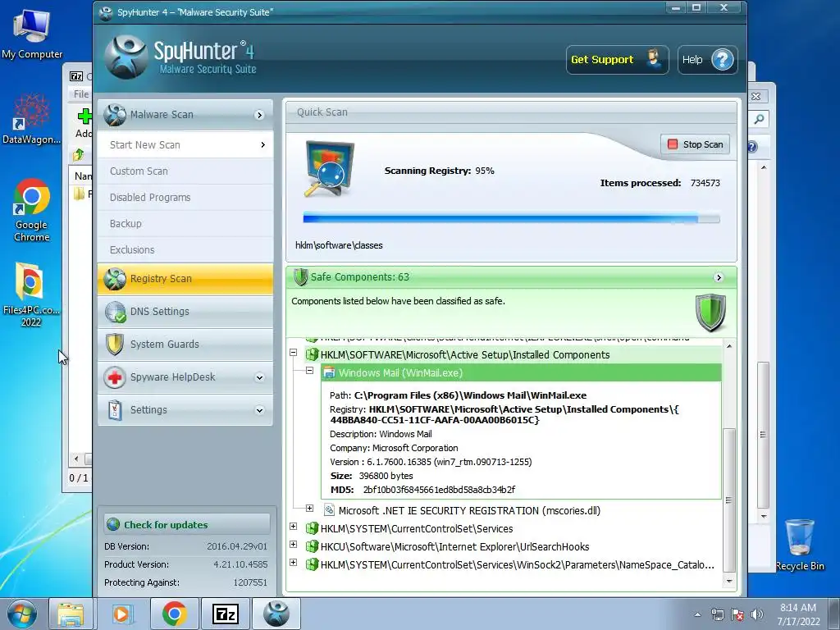The width and height of the screenshot is (840, 630).
Task: Open DataWagon desktop shortcut
Action: [x=32, y=119]
